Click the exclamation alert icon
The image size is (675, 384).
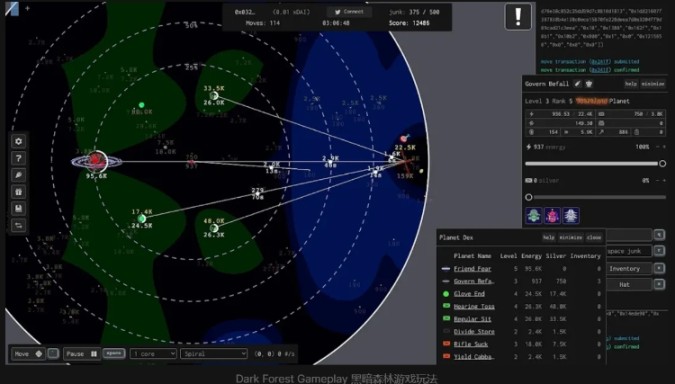point(518,16)
